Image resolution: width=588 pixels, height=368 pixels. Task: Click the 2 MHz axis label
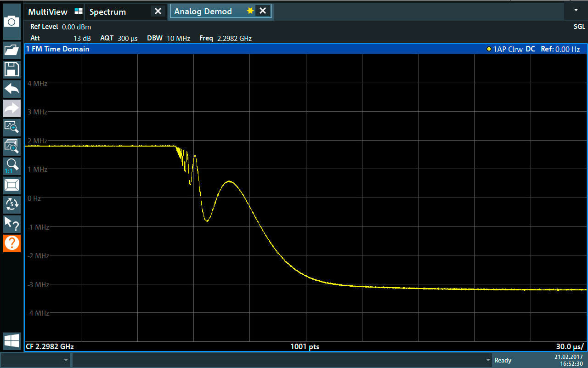coord(37,141)
